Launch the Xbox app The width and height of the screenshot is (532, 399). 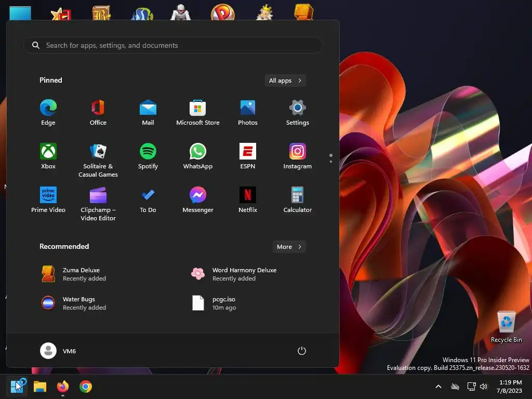48,156
